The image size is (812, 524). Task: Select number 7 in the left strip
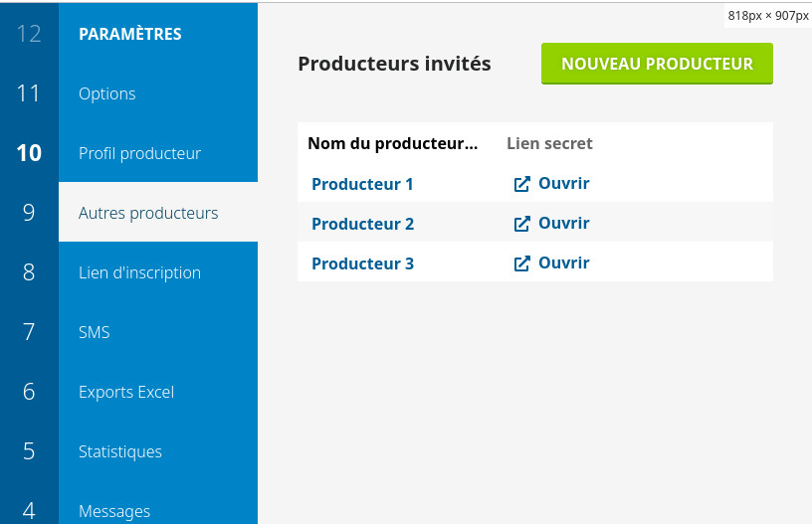tap(29, 332)
